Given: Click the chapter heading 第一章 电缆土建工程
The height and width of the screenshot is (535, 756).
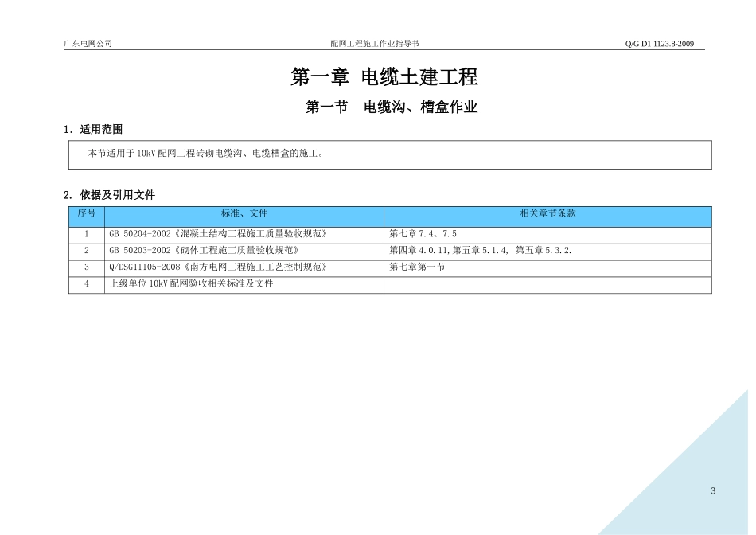Looking at the screenshot, I should 384,76.
